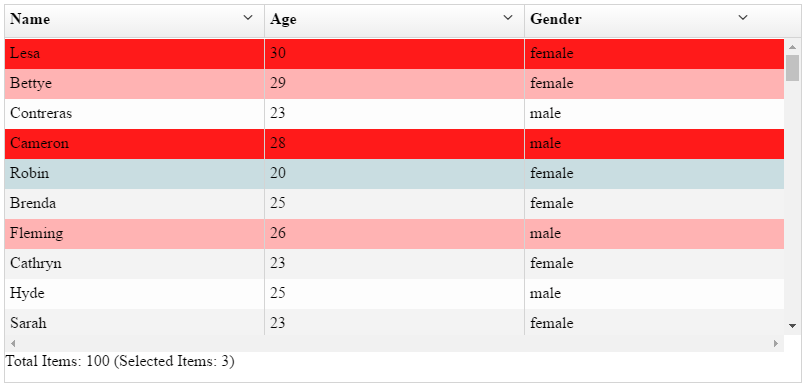Deselect the Lesa row
The width and height of the screenshot is (806, 388).
click(x=394, y=53)
